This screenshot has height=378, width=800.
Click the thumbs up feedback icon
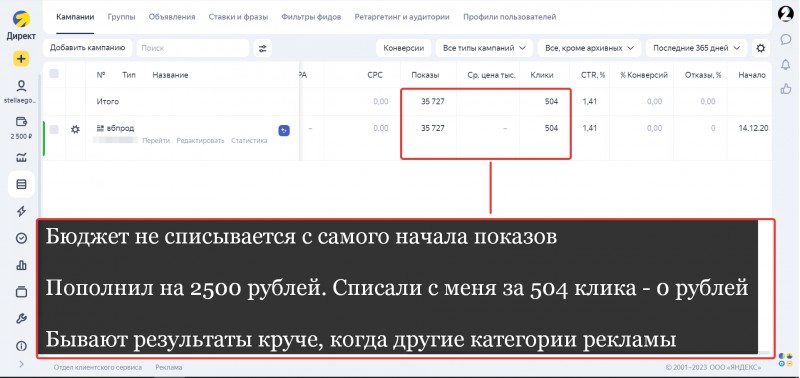786,89
